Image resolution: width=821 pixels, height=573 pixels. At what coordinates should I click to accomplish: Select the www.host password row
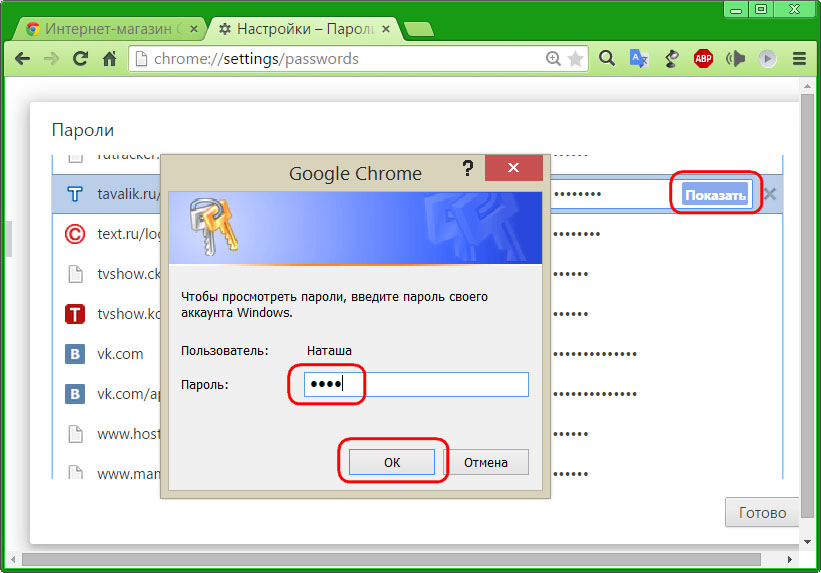coord(417,434)
